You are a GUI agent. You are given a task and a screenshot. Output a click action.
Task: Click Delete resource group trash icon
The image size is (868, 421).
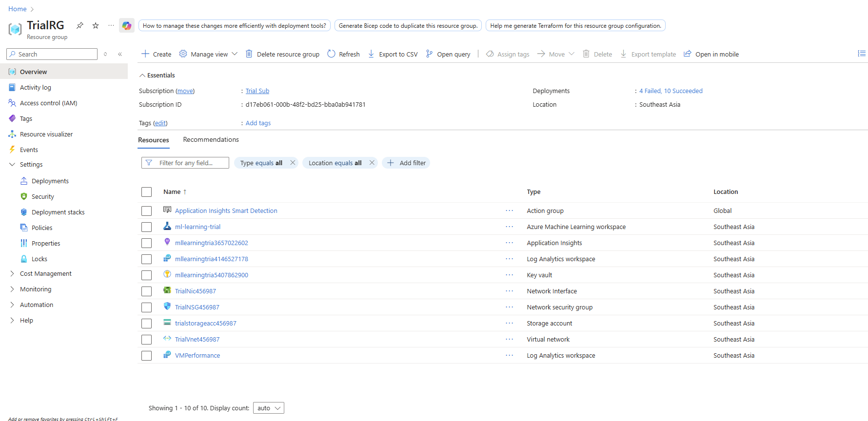click(249, 54)
